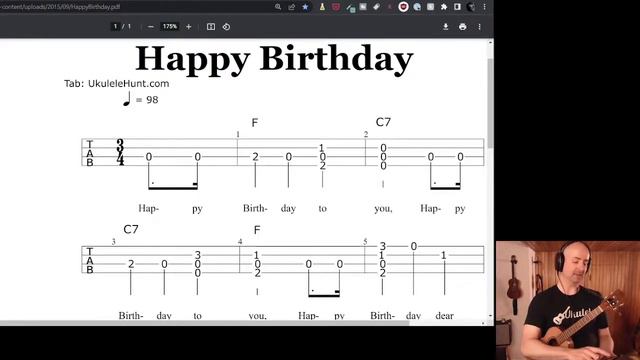Click the webcam video of the ukulele player
This screenshot has width=640, height=360.
[568, 300]
